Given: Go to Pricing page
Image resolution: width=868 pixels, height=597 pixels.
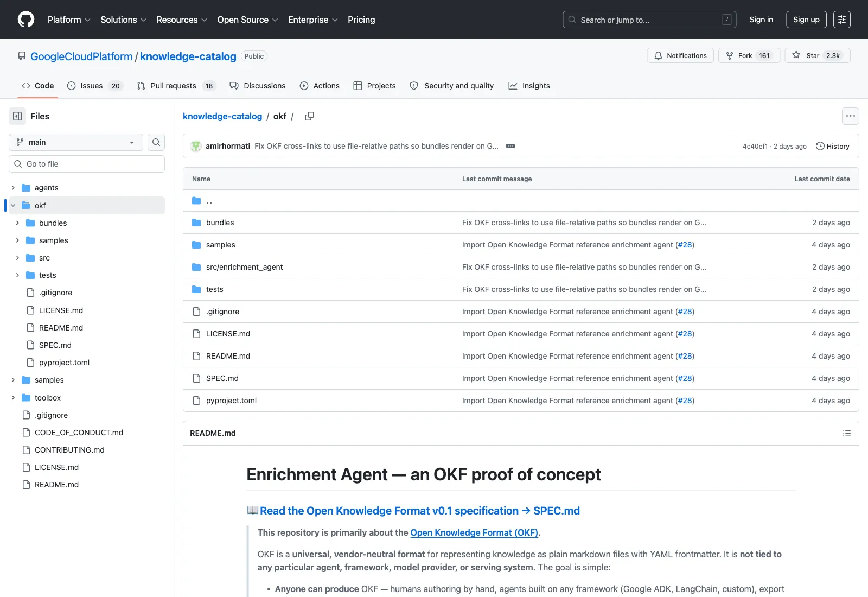Looking at the screenshot, I should 361,20.
